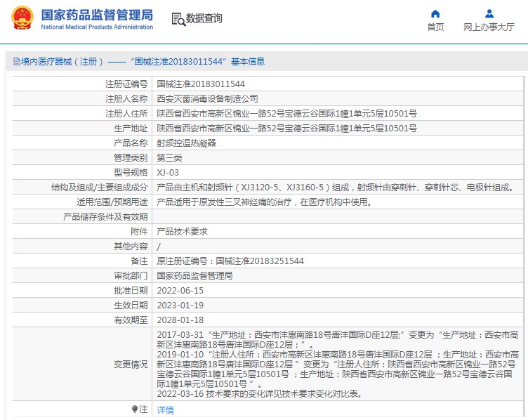
Task: Click the 审批部门 row label
Action: pos(131,276)
